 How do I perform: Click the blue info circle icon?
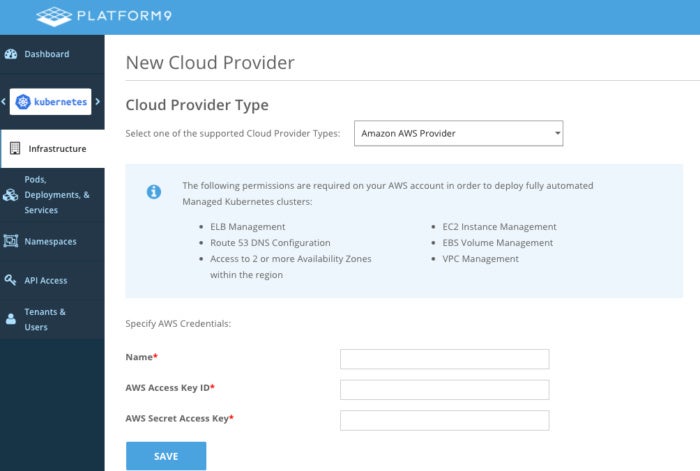154,192
